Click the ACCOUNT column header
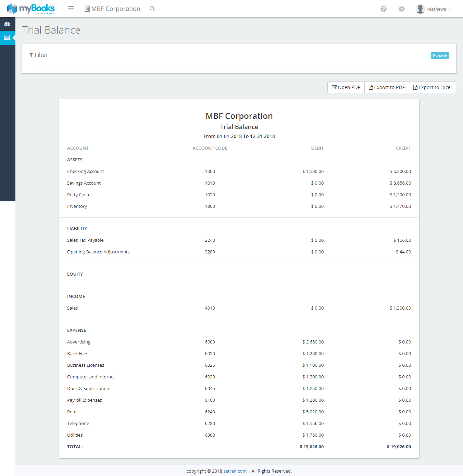Screen dimensions: 463x476 click(x=78, y=148)
